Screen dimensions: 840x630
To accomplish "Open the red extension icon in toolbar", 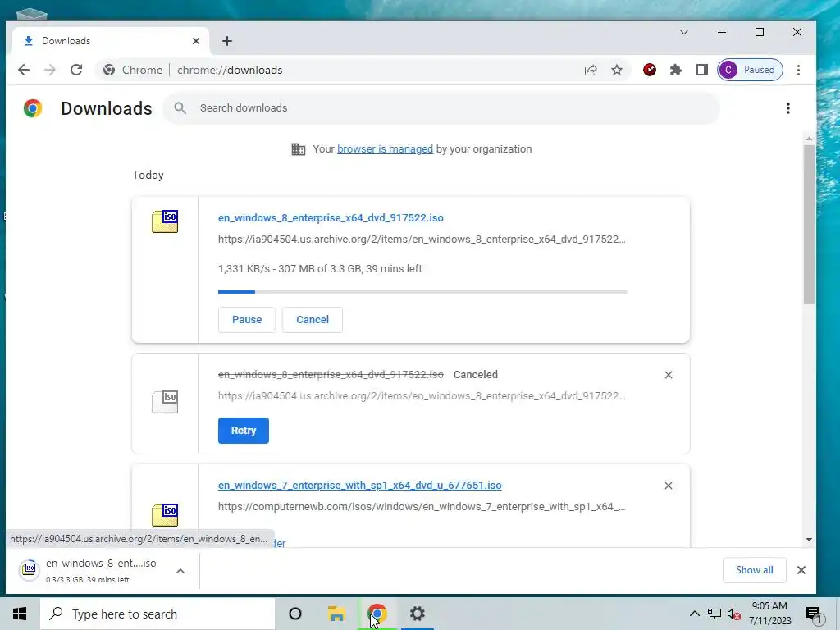I will click(x=650, y=70).
